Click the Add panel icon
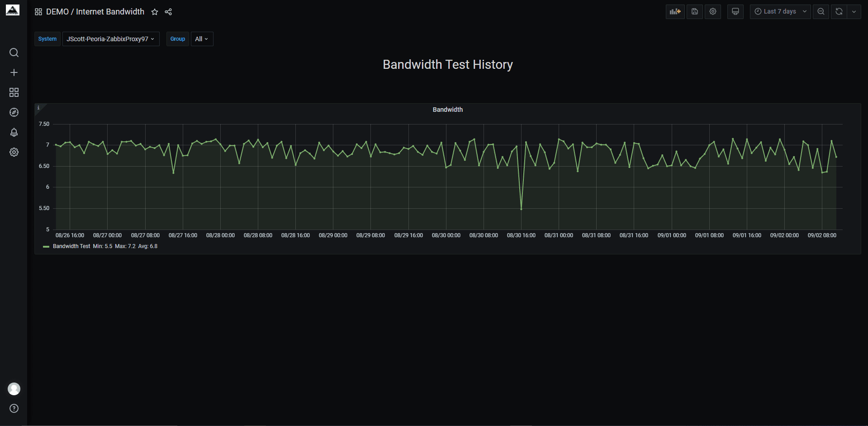 [675, 12]
